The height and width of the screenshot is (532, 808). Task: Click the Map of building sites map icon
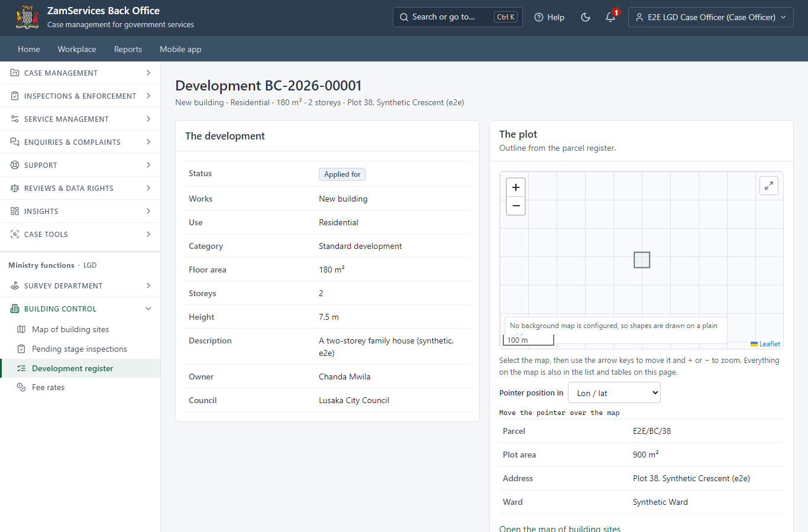tap(21, 329)
